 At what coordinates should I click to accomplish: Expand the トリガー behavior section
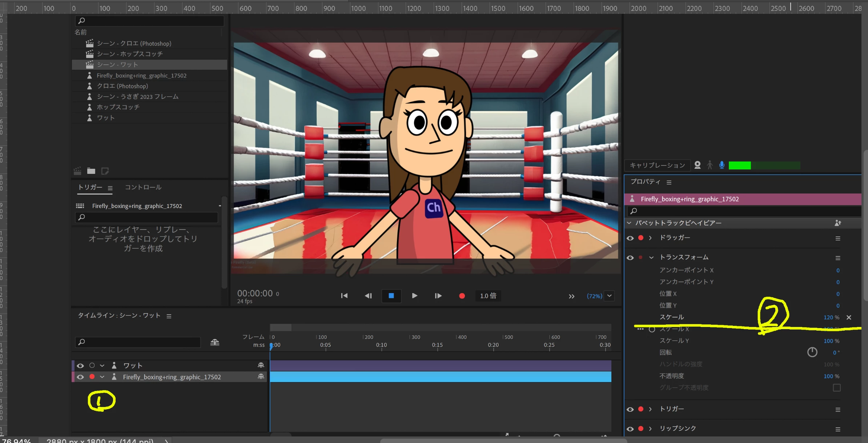coord(650,409)
